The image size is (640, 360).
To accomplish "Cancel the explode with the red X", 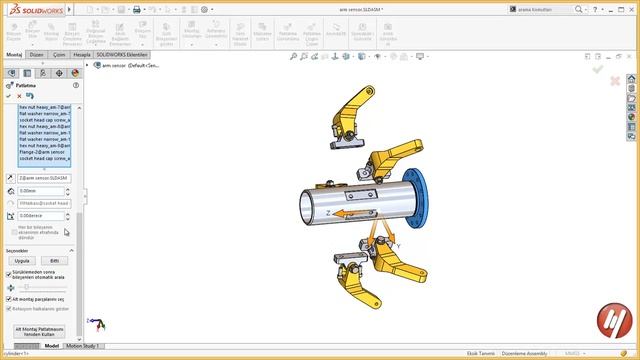I will tap(19, 96).
